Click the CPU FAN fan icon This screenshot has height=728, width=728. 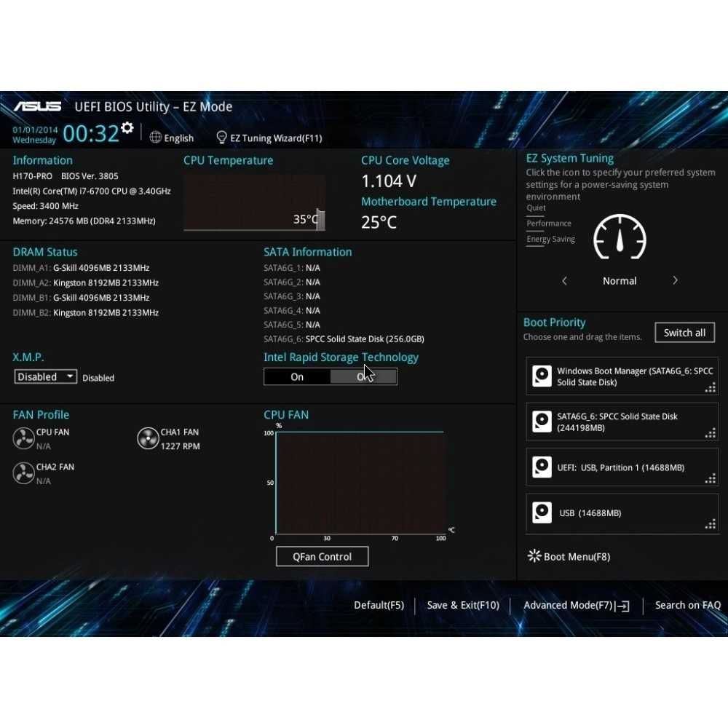pos(23,438)
